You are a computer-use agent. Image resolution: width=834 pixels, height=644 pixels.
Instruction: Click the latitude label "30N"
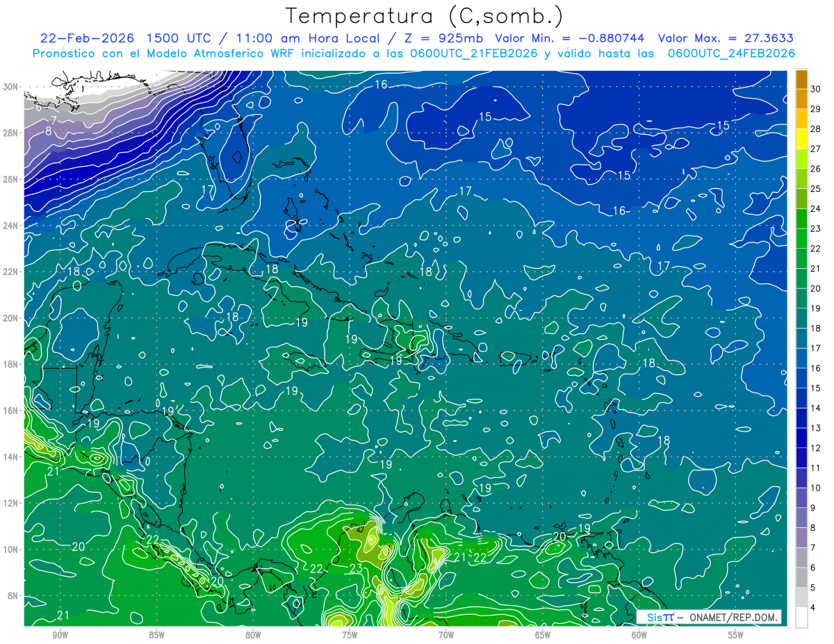point(11,87)
